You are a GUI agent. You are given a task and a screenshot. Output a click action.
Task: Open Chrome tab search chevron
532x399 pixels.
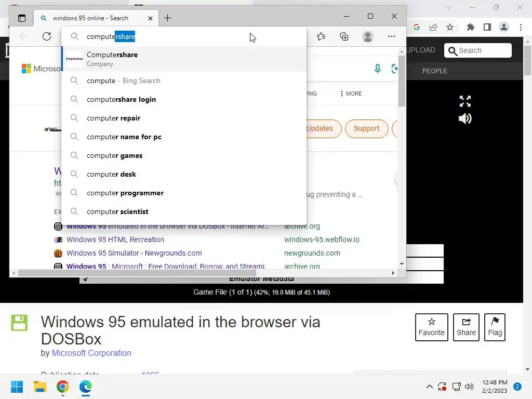pyautogui.click(x=448, y=7)
